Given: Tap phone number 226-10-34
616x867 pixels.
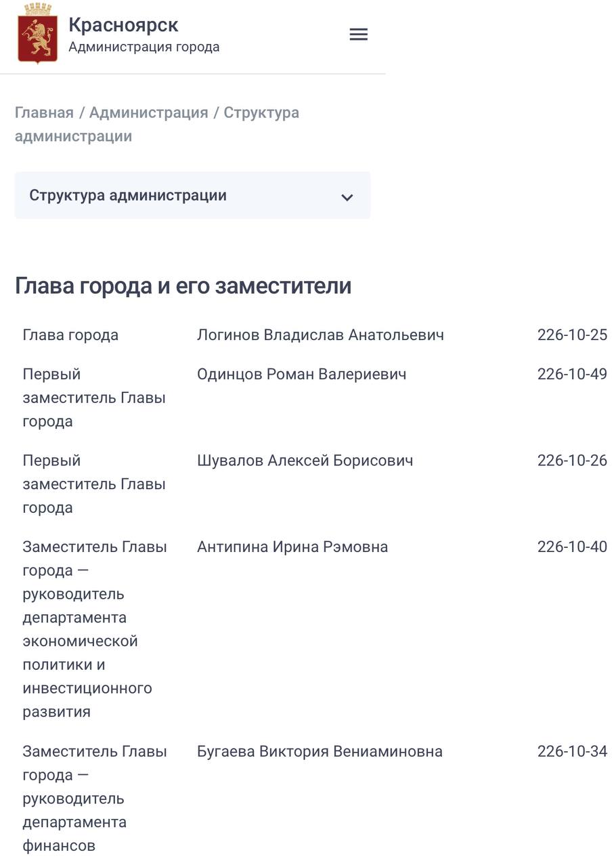Looking at the screenshot, I should (x=572, y=751).
